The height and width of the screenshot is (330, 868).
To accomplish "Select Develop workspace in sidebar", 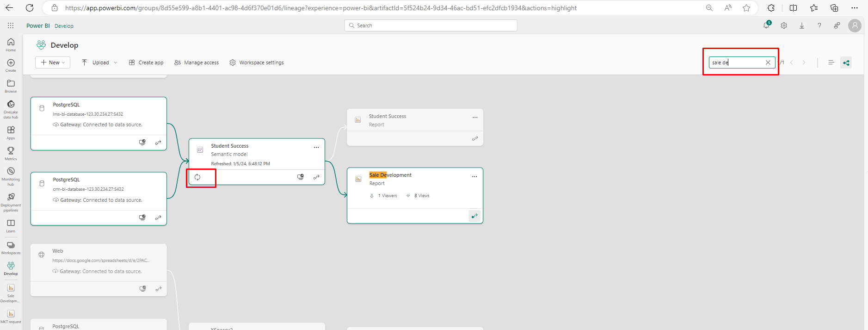I will pyautogui.click(x=11, y=268).
